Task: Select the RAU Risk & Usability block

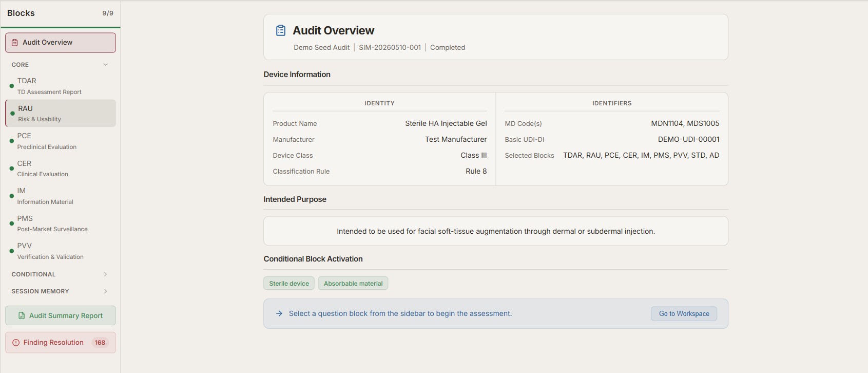Action: [61, 114]
